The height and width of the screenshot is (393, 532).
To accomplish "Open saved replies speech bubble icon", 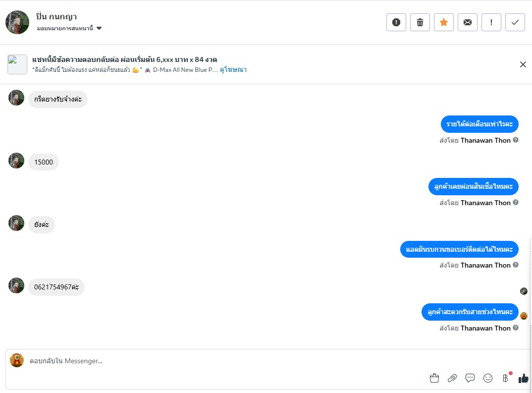I will tap(470, 378).
